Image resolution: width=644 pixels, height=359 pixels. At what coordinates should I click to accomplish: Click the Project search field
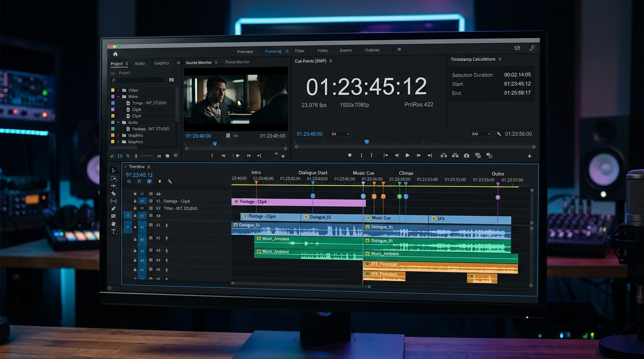[138, 80]
